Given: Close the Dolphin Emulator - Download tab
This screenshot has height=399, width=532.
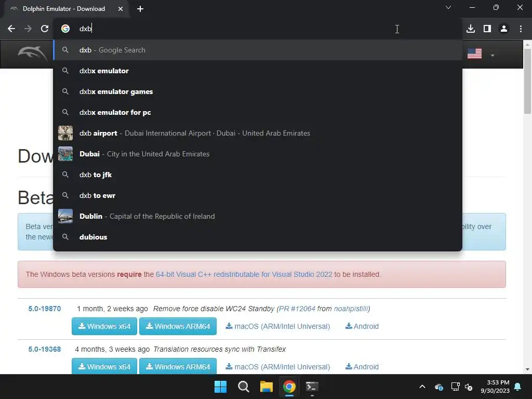Looking at the screenshot, I should (x=121, y=9).
